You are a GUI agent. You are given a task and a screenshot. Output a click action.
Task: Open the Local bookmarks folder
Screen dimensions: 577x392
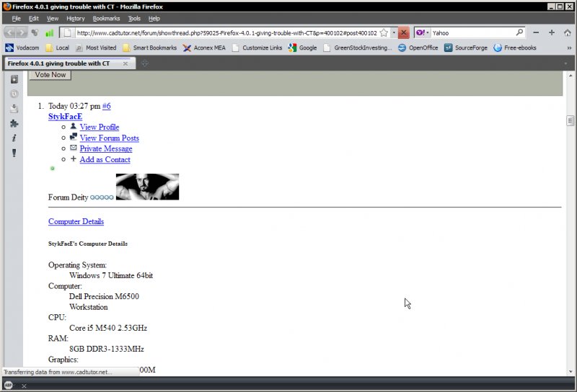(57, 48)
